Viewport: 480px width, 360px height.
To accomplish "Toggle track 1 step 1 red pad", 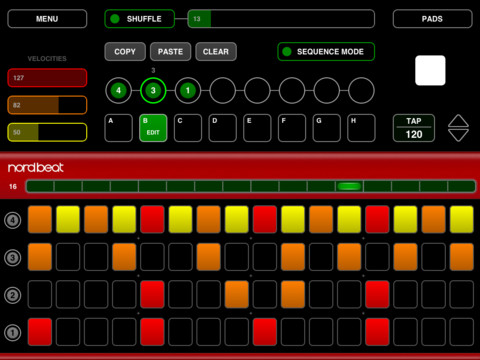I will [40, 332].
